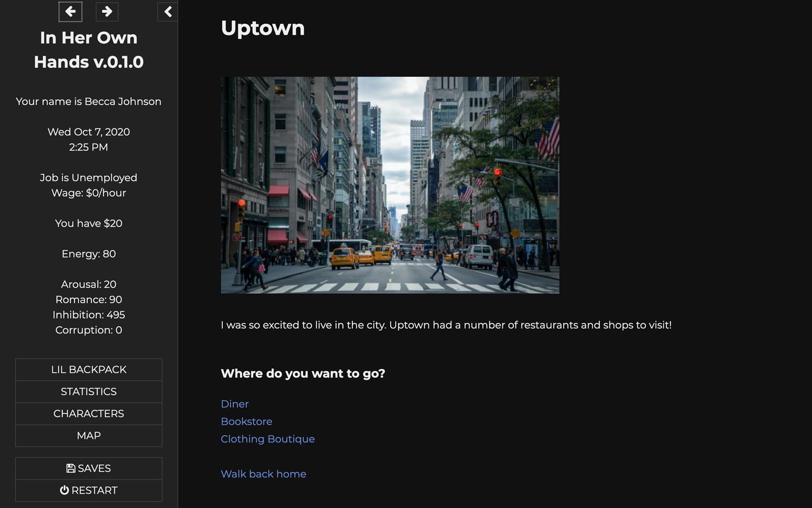Click the Uptown street photo
This screenshot has height=508, width=812.
[390, 185]
